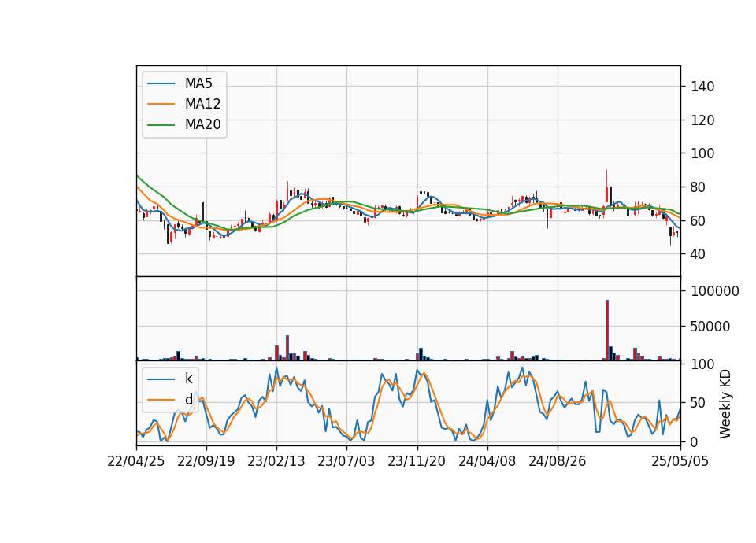Click the 140 price axis tick label
Screen dimensions: 756x543
click(x=702, y=87)
